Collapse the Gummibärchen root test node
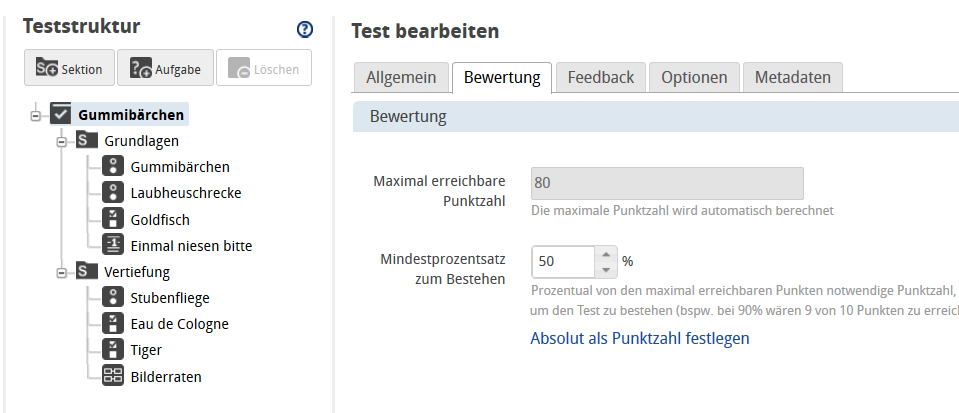Viewport: 959px width, 413px height. 36,115
